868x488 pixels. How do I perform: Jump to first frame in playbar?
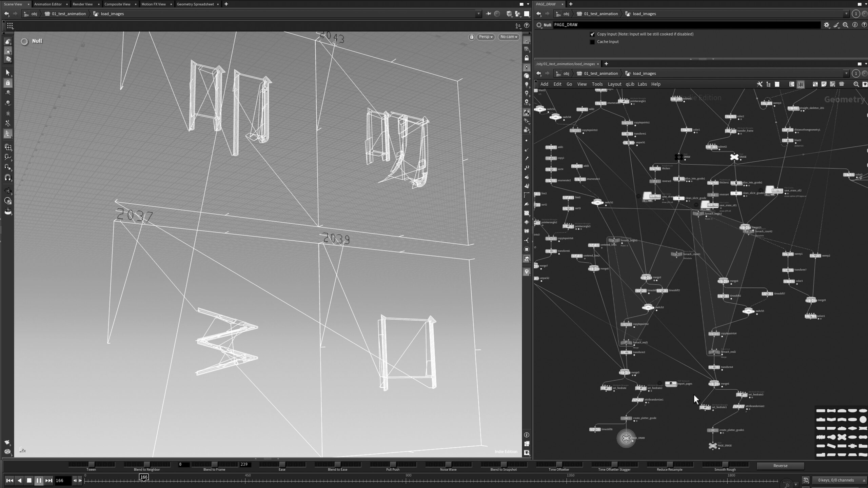[x=9, y=480]
